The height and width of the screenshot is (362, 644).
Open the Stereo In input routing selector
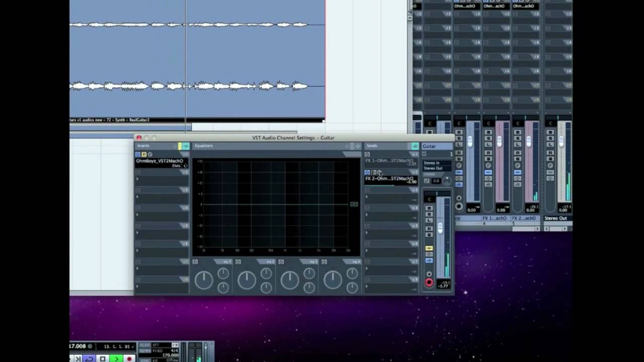(437, 163)
